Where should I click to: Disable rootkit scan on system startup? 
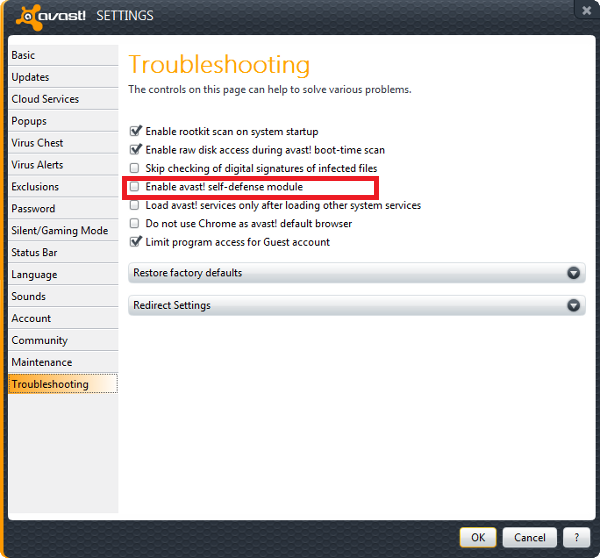tap(135, 131)
